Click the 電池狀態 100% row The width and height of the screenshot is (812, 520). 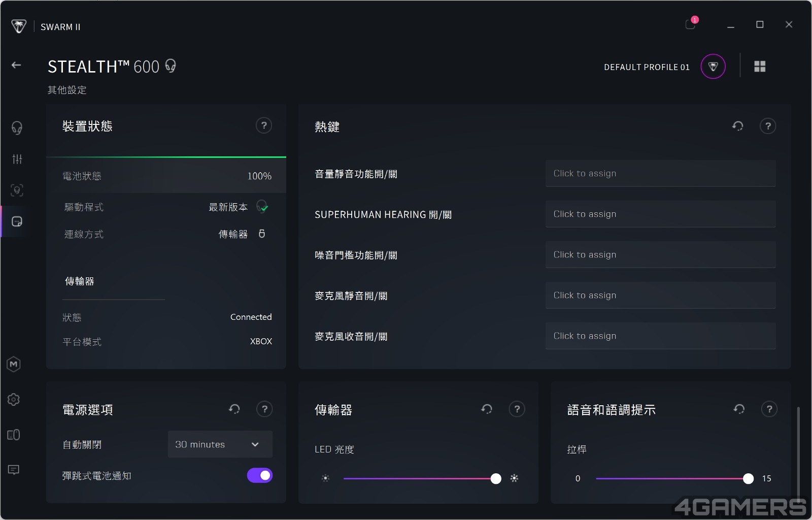[166, 176]
